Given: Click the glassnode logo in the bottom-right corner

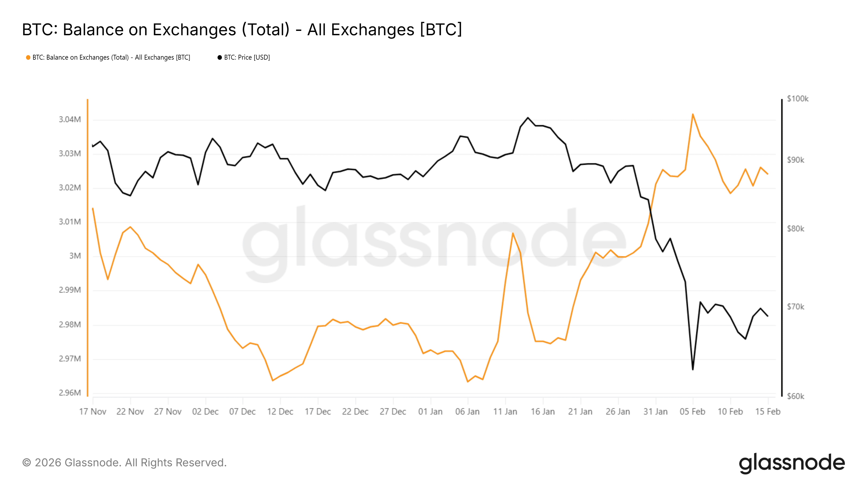Looking at the screenshot, I should tap(792, 463).
